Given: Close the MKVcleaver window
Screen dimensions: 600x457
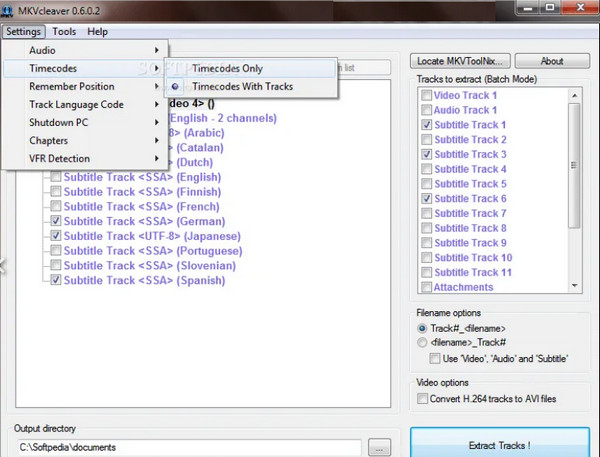Looking at the screenshot, I should [580, 8].
